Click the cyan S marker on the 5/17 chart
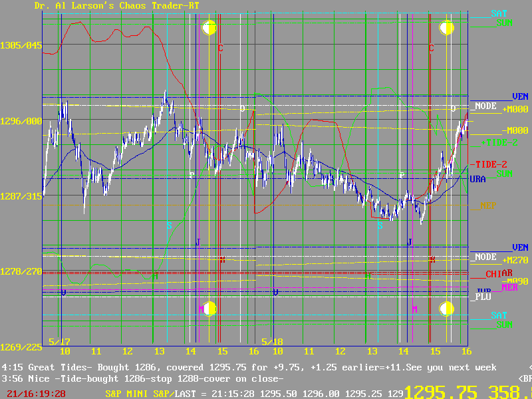The image size is (532, 399). pyautogui.click(x=169, y=225)
